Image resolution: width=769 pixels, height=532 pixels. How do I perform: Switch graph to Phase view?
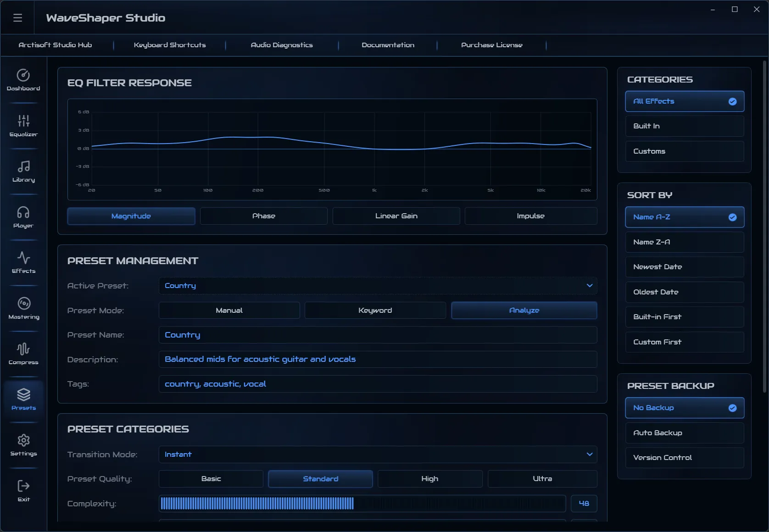click(264, 216)
